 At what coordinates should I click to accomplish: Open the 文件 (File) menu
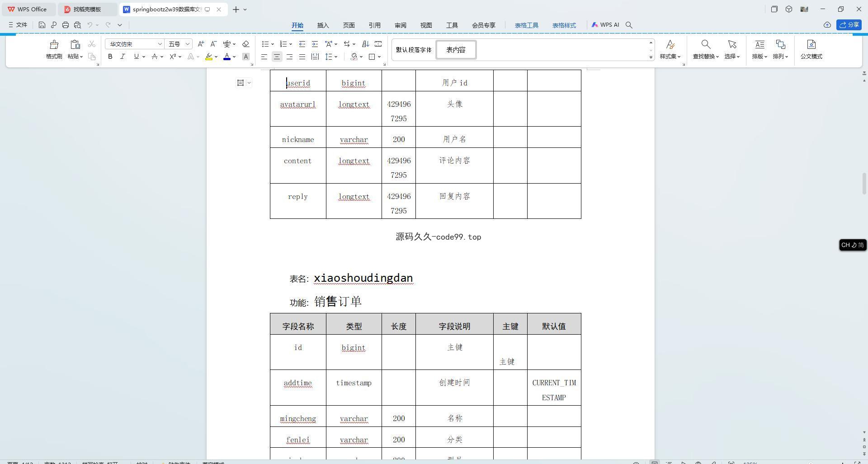click(18, 25)
